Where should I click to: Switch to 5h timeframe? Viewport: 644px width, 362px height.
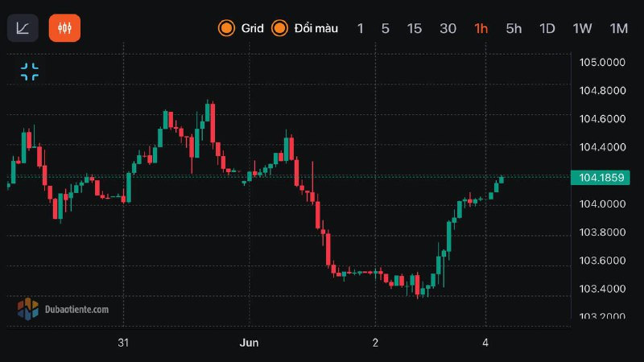pyautogui.click(x=514, y=28)
